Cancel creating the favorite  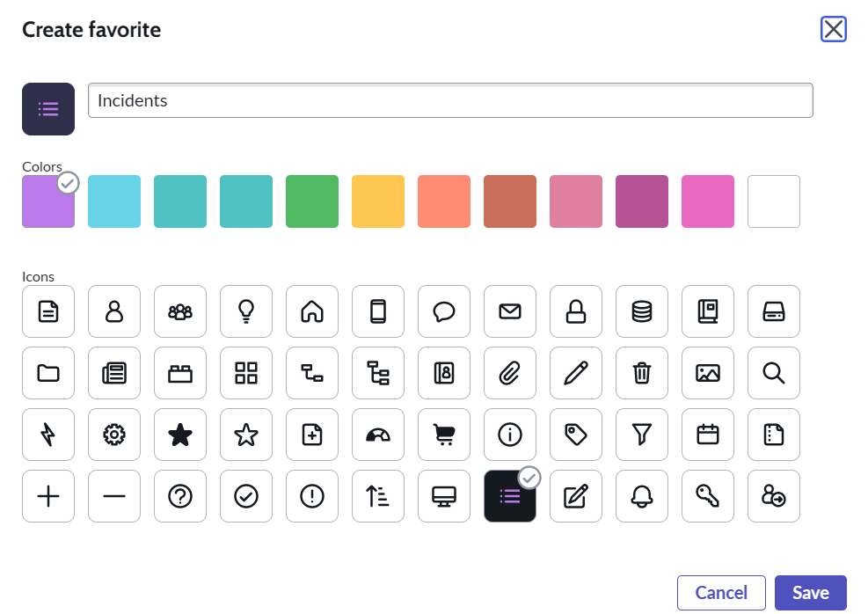click(721, 593)
